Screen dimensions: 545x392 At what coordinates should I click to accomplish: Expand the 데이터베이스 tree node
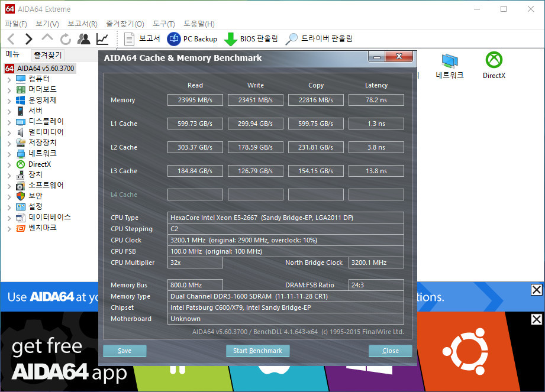point(9,218)
